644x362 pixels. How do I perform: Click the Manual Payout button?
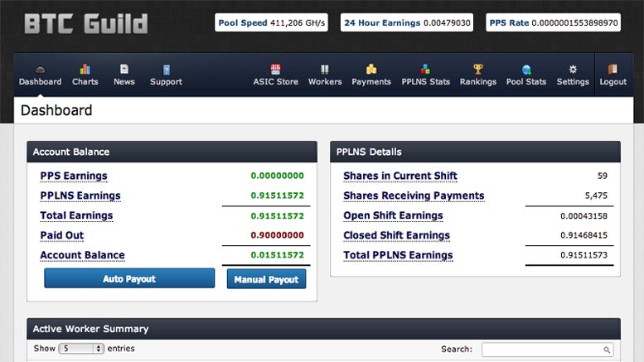coord(266,279)
